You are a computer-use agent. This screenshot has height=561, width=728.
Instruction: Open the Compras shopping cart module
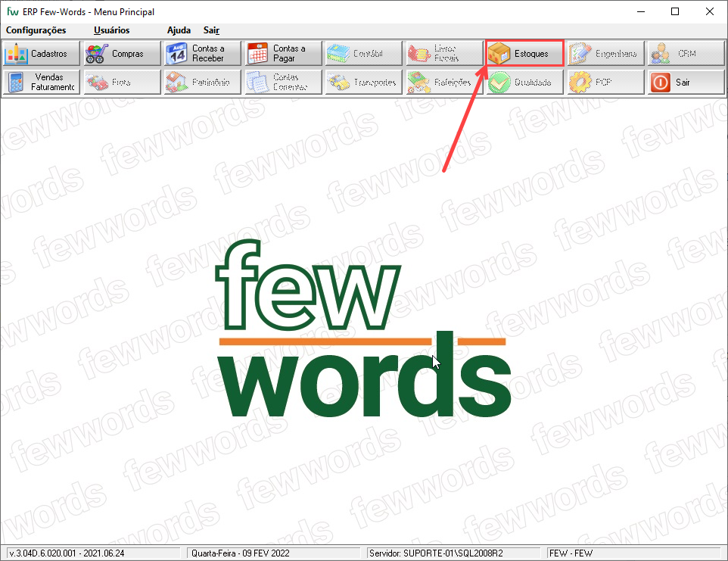tap(122, 54)
